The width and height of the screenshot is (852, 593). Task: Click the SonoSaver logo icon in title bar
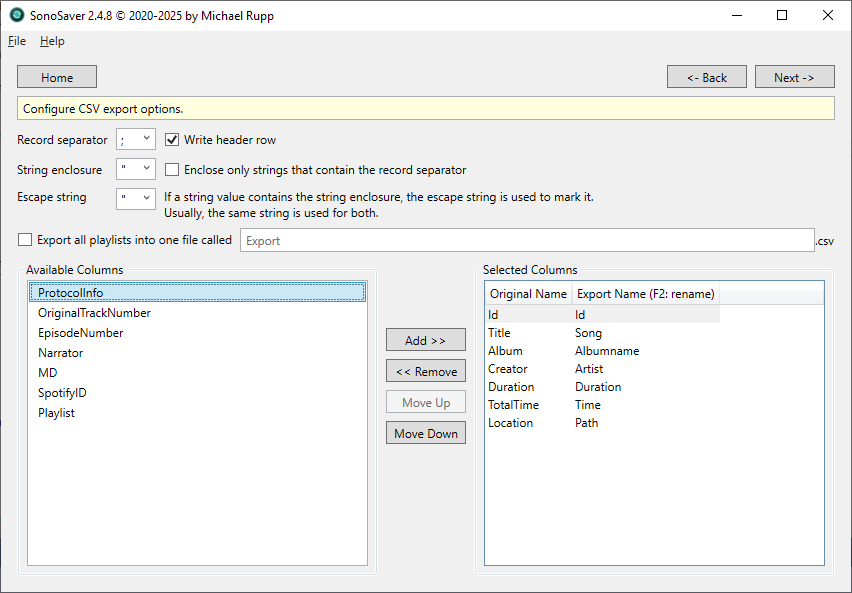[x=14, y=15]
